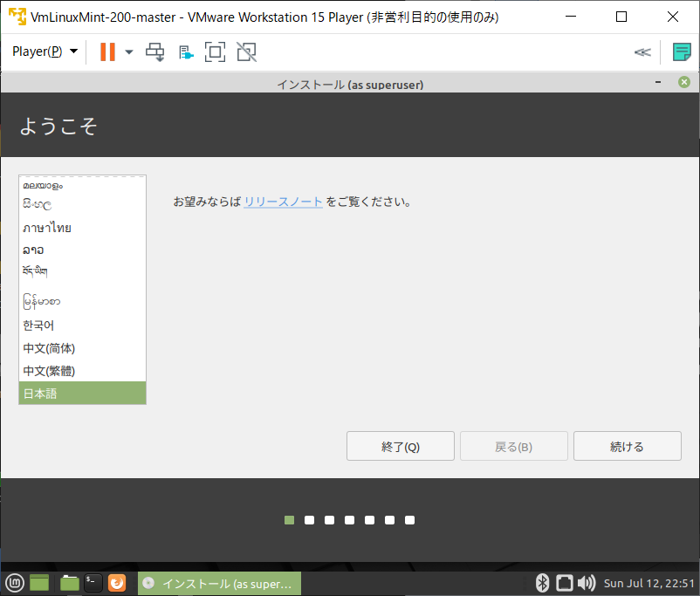
Task: Select ภาษาไทย language
Action: click(x=82, y=228)
